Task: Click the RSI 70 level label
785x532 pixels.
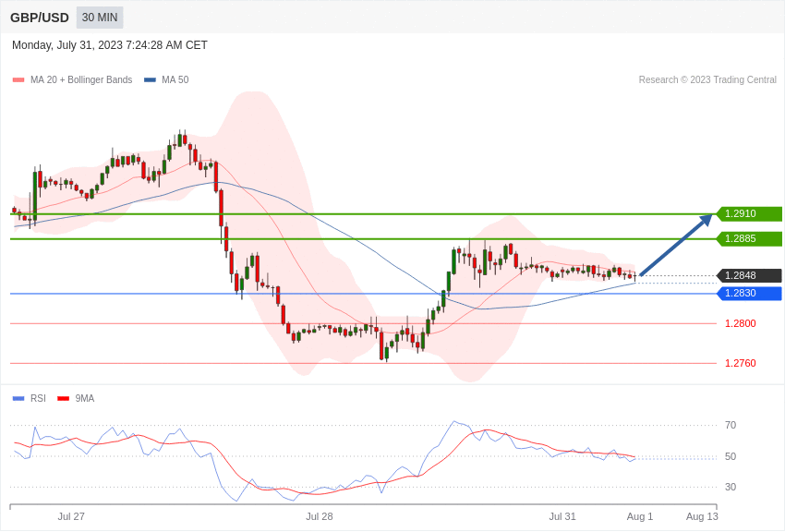Action: click(731, 425)
